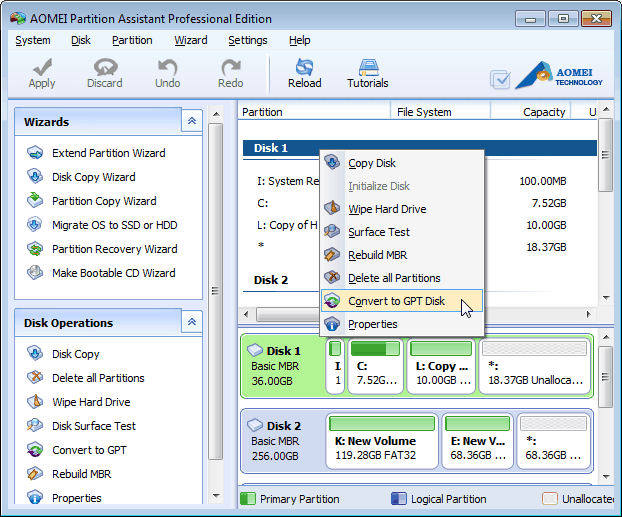Choose Copy Disk in context menu
The image size is (622, 517).
pyautogui.click(x=402, y=163)
